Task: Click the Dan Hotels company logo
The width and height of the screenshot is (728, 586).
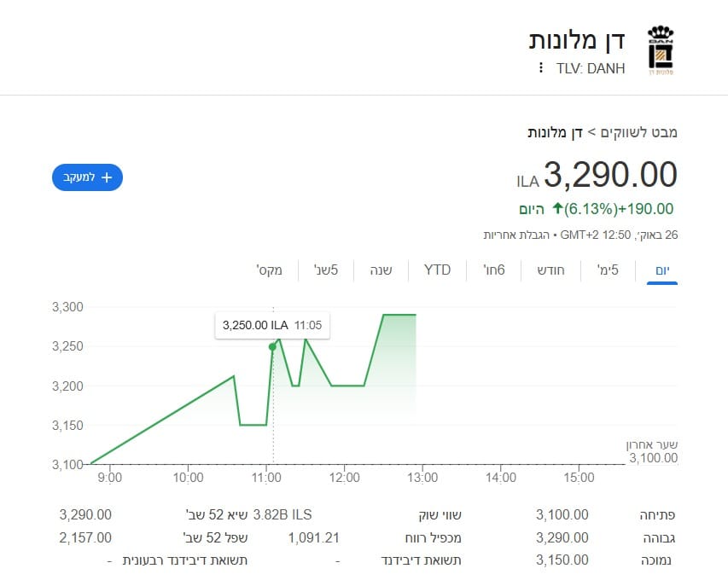Action: pyautogui.click(x=659, y=49)
